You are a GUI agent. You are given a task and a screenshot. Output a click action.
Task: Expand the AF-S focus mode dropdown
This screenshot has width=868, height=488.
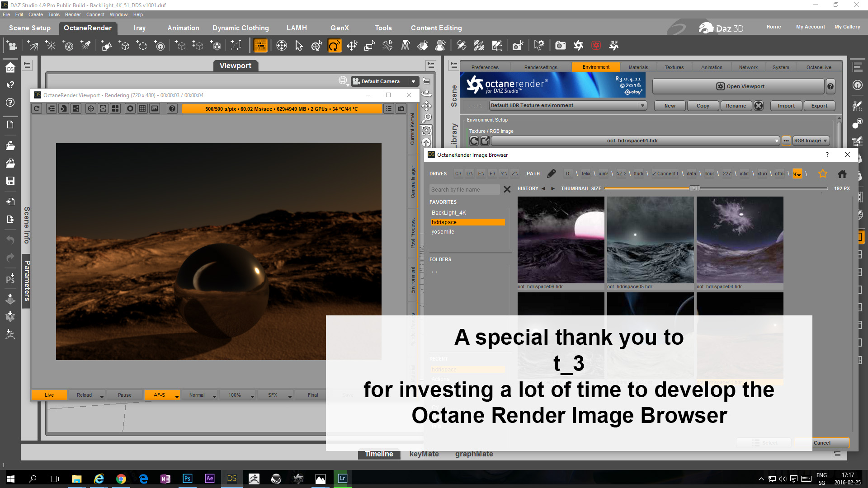(177, 396)
